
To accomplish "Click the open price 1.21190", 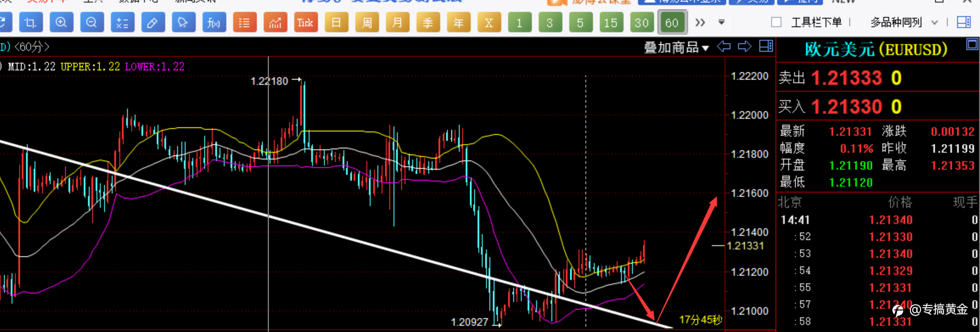I will click(x=850, y=166).
